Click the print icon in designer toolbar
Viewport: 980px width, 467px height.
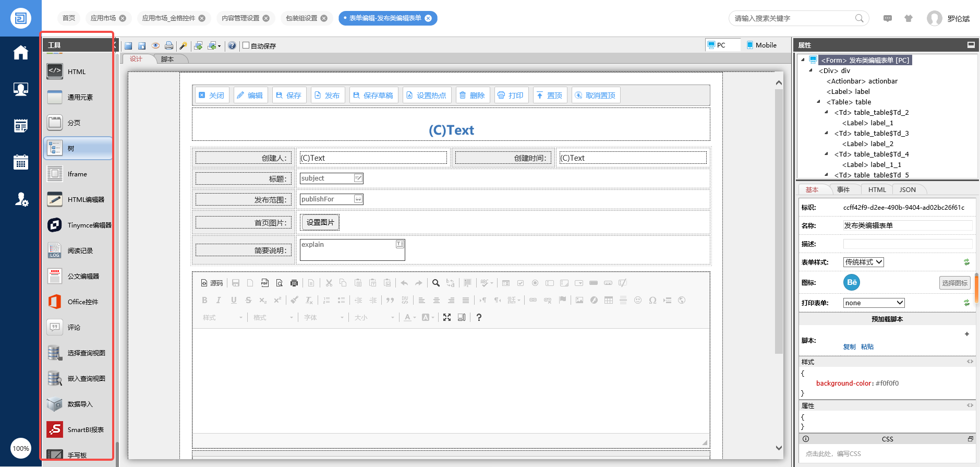point(169,46)
